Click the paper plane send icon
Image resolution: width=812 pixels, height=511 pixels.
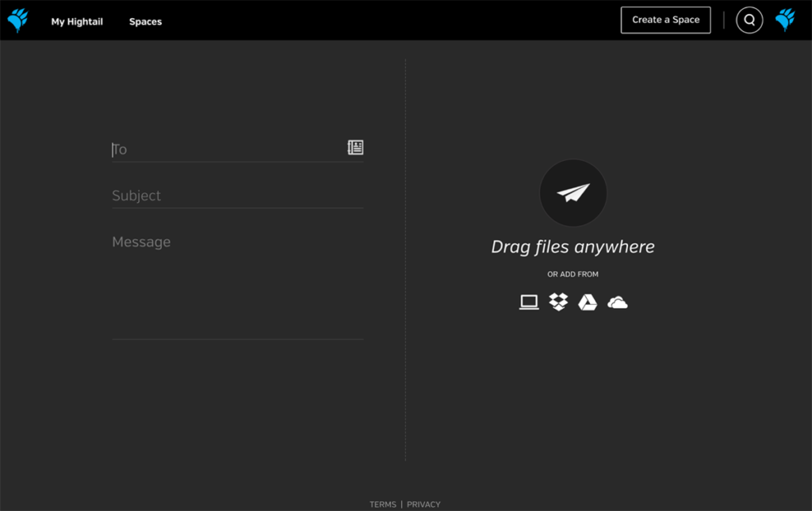[x=573, y=193]
